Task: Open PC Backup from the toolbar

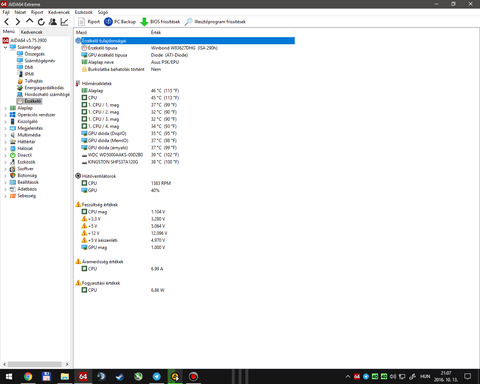Action: point(120,22)
